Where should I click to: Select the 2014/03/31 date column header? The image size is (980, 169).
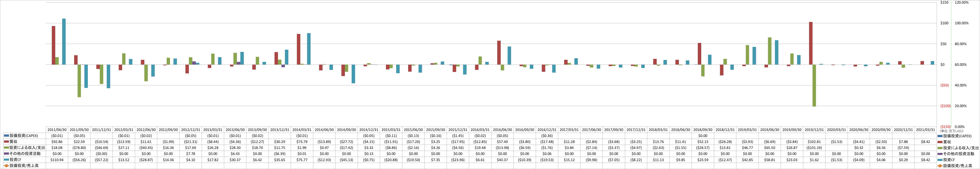tap(302, 130)
